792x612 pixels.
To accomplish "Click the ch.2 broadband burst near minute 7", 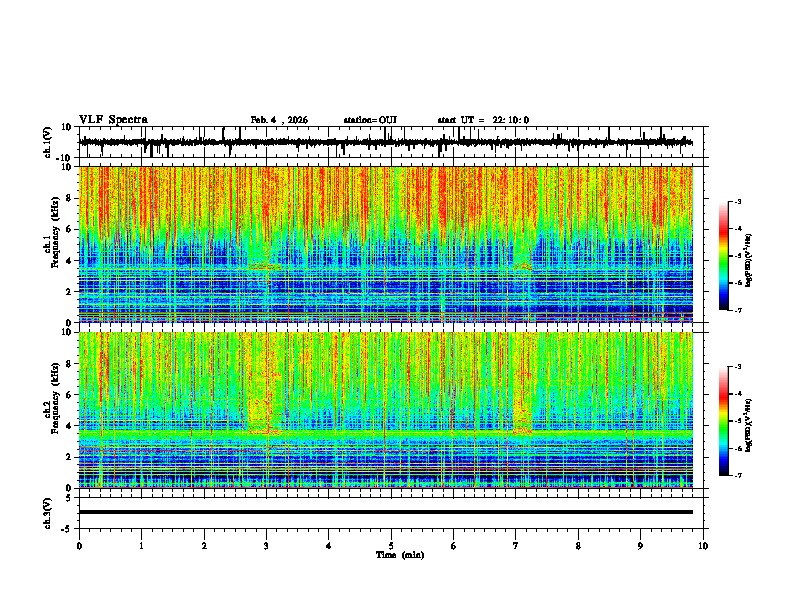I will [522, 386].
